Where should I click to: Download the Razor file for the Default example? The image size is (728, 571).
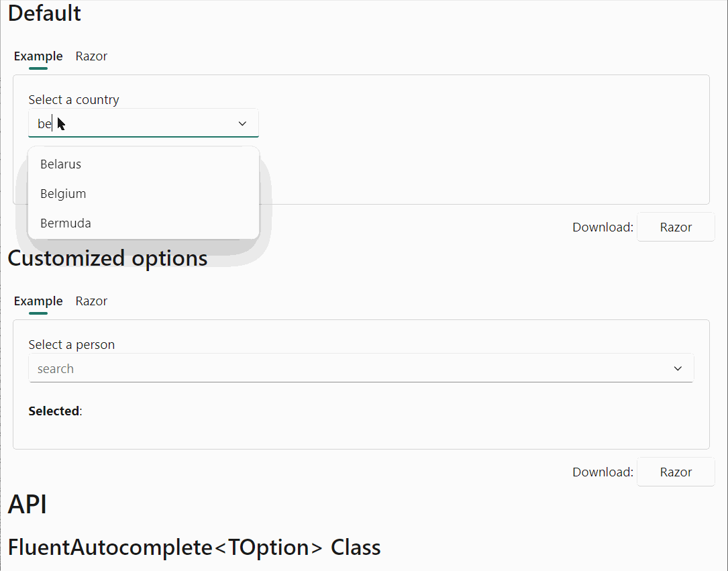pos(676,227)
